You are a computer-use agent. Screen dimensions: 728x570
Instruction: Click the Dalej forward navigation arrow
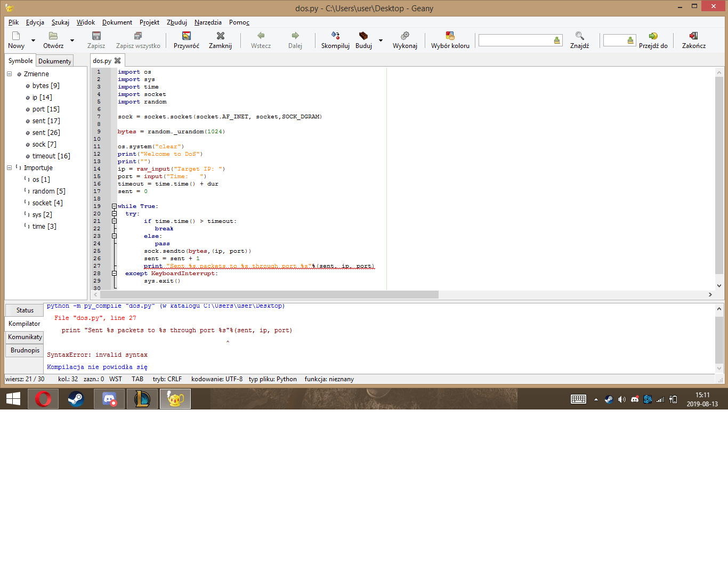(295, 36)
